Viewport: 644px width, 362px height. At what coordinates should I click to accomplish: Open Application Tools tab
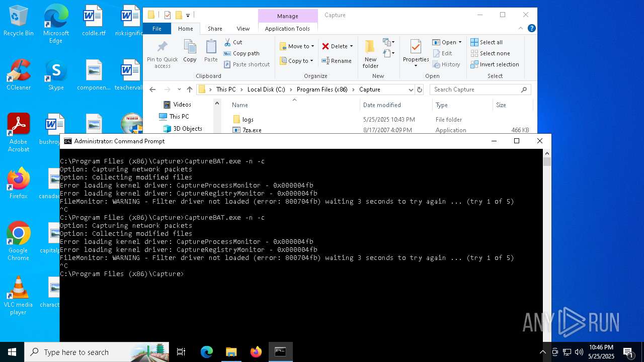pos(287,29)
